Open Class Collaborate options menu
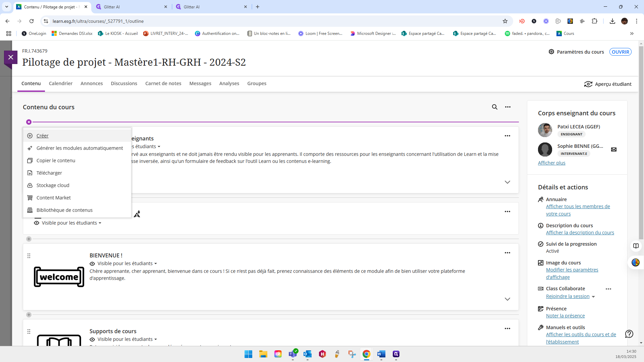This screenshot has width=644, height=362. pos(608,289)
